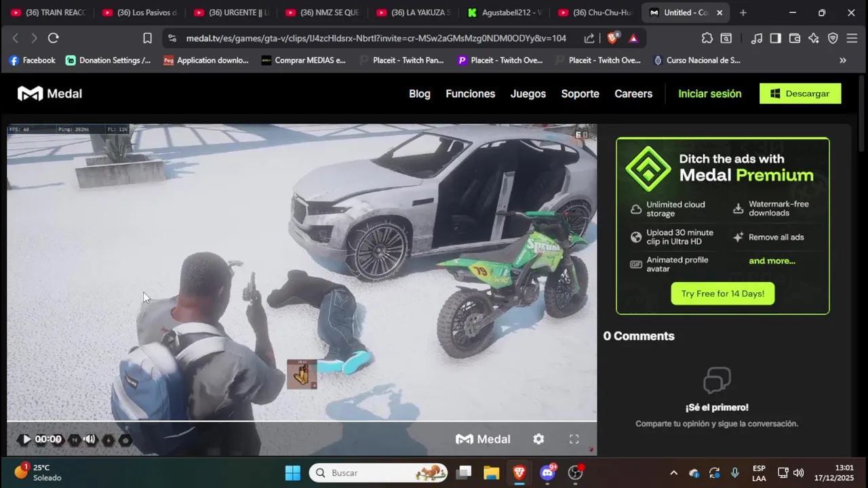Close the Untitled Medal tab
868x488 pixels.
pos(719,12)
